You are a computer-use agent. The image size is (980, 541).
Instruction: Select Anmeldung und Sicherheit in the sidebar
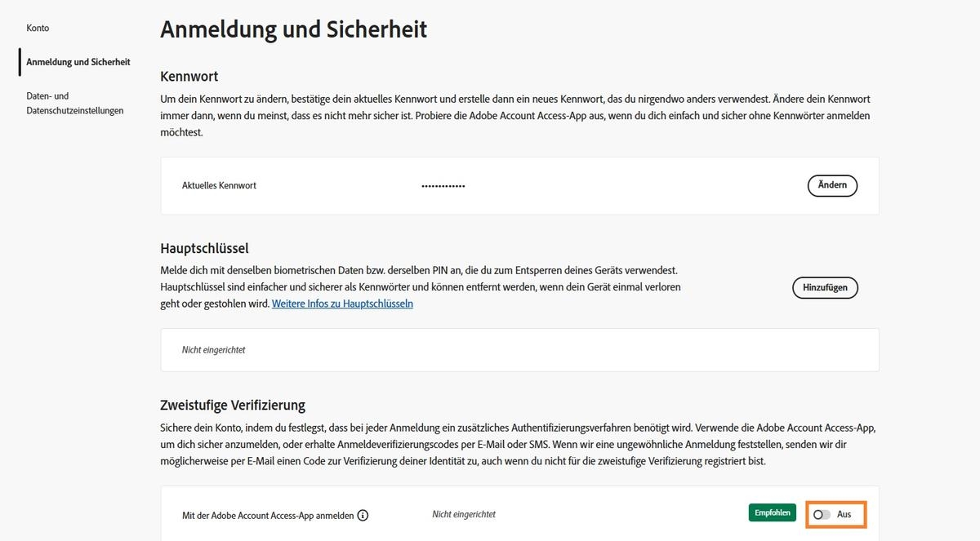tap(78, 61)
